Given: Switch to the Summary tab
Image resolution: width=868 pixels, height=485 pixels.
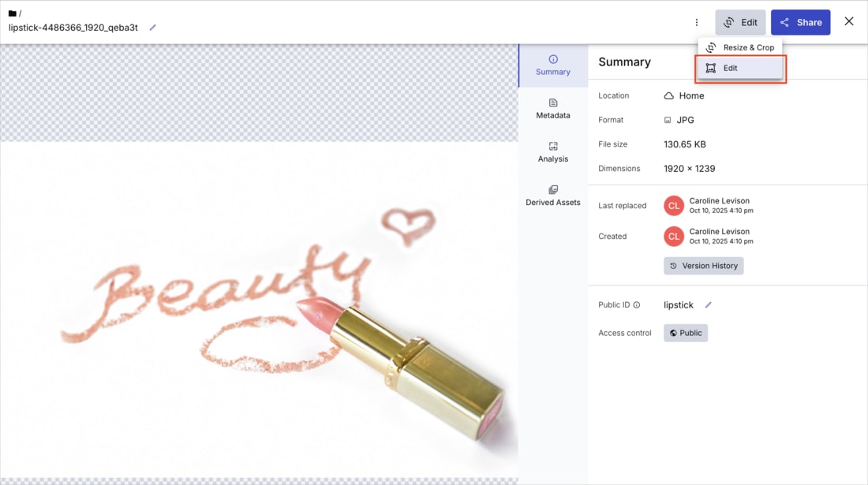Looking at the screenshot, I should (552, 65).
